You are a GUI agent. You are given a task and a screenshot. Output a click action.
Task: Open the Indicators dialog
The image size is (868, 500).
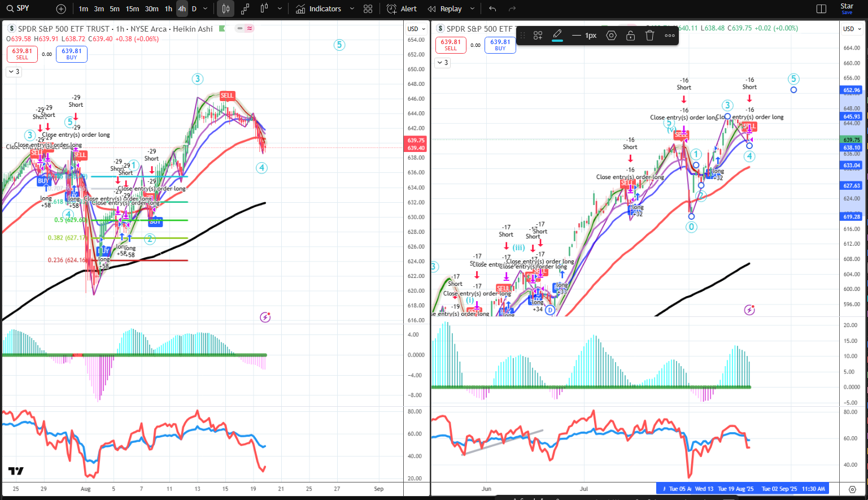319,9
